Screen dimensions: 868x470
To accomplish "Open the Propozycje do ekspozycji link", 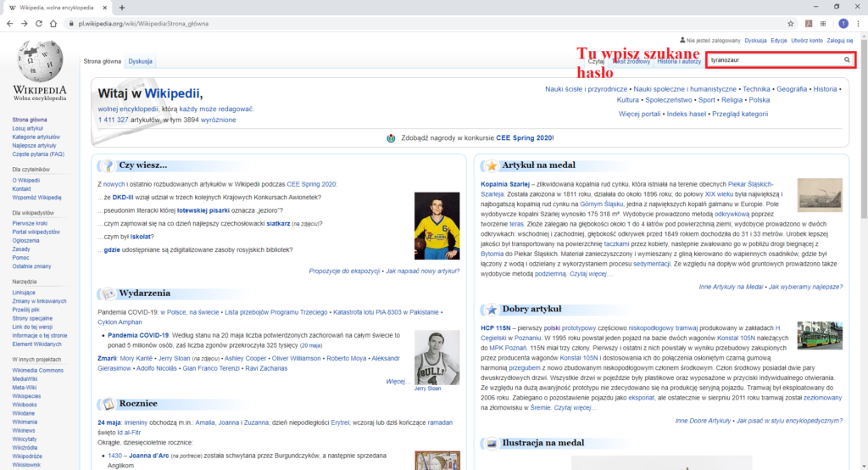I will tap(344, 271).
